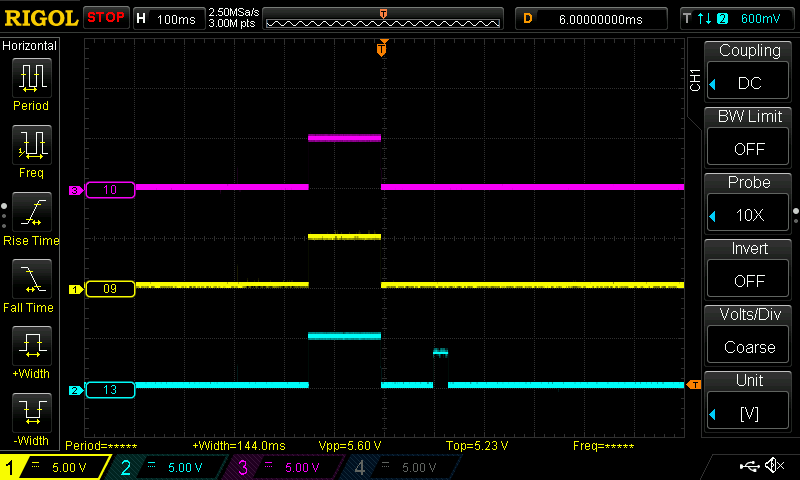Pick the -Width measurement icon
This screenshot has width=800, height=480.
tap(31, 414)
